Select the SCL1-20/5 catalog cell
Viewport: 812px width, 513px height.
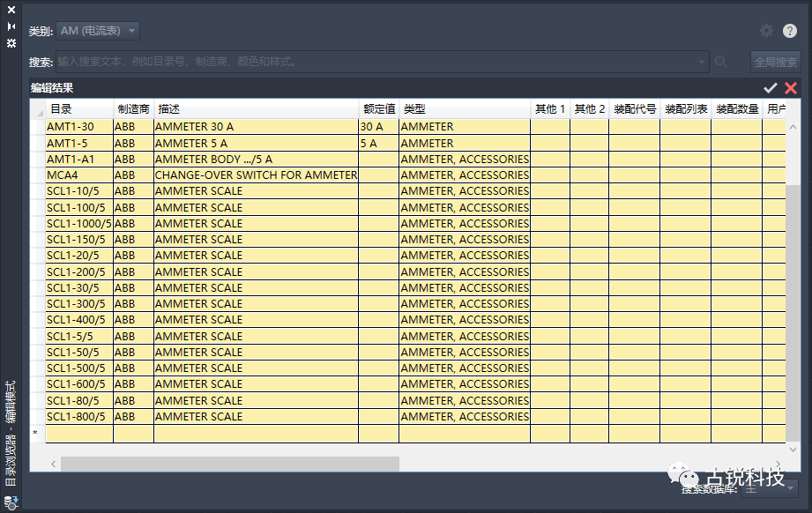coord(79,256)
